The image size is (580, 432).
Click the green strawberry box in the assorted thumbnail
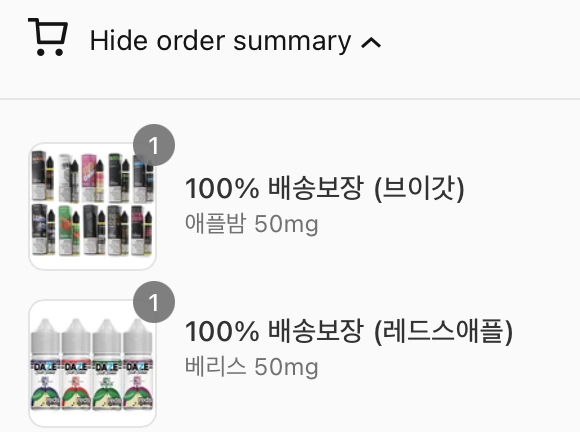[69, 230]
